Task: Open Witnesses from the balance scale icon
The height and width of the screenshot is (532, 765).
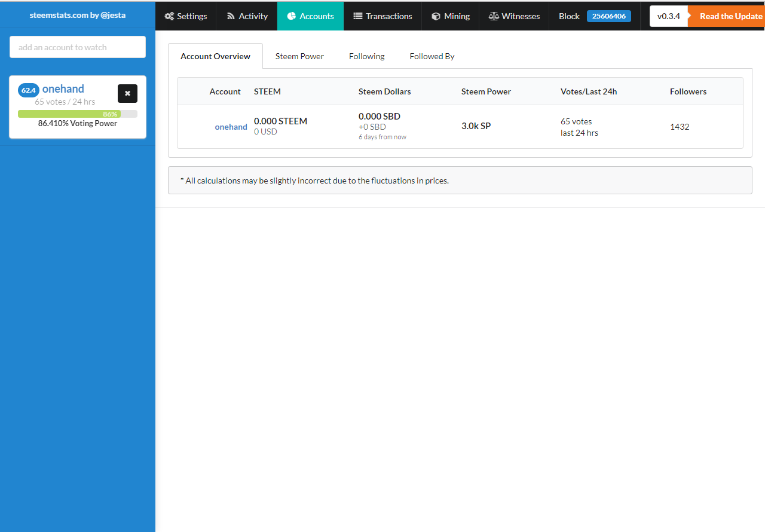Action: tap(494, 16)
